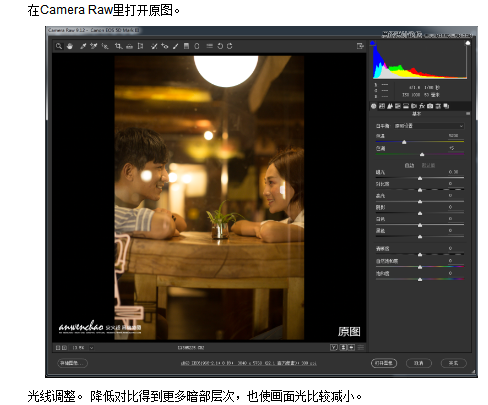Toggle highlight clipping warning on histogram
The height and width of the screenshot is (405, 488).
point(468,43)
